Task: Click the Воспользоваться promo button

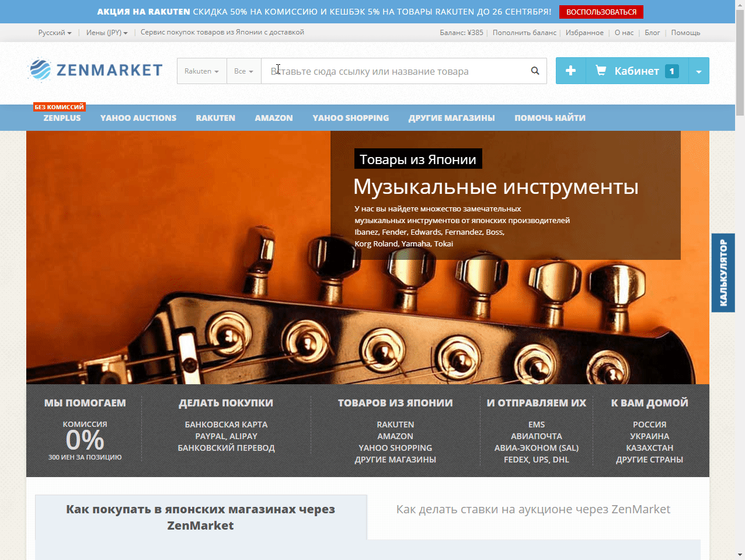Action: pos(601,12)
